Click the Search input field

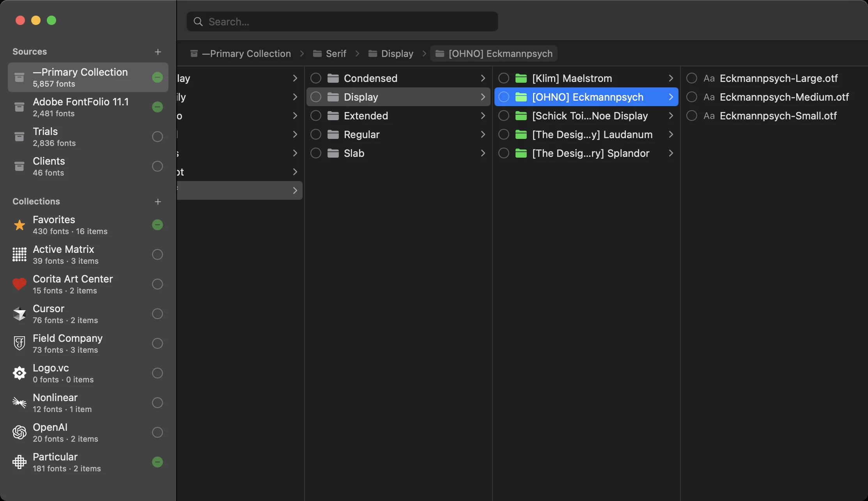point(342,21)
